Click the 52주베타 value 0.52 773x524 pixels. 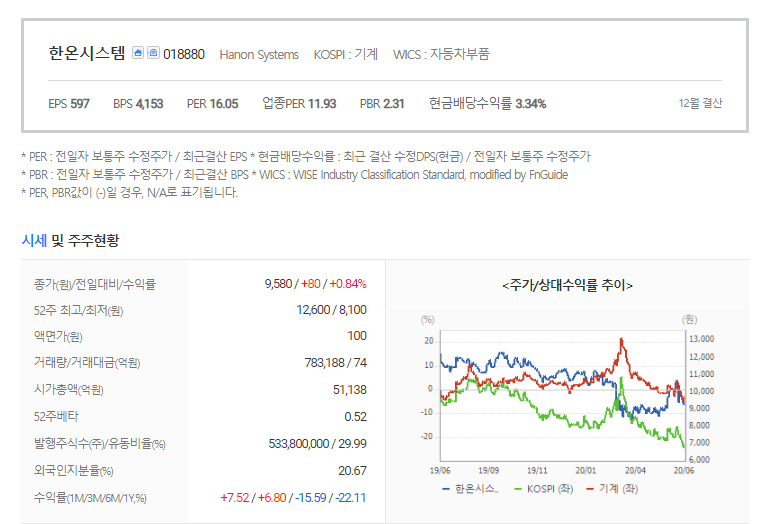(x=355, y=417)
